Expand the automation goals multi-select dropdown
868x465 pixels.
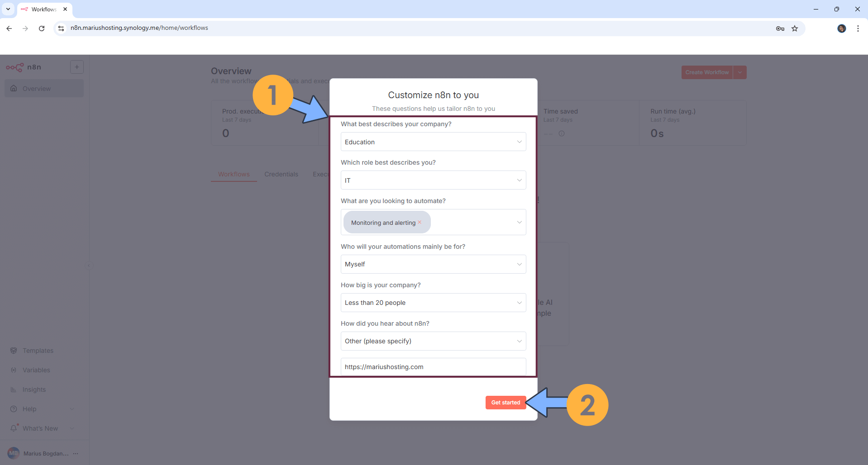[x=519, y=222]
